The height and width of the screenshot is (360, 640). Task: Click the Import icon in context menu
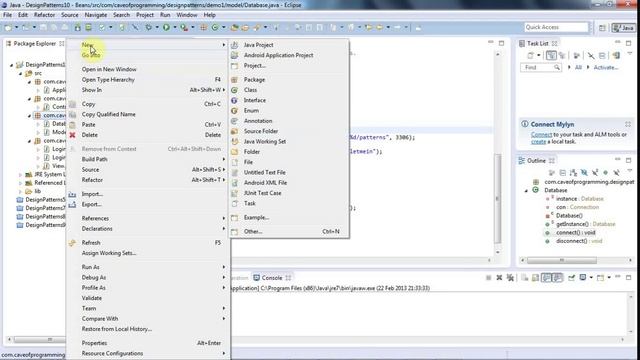72,194
